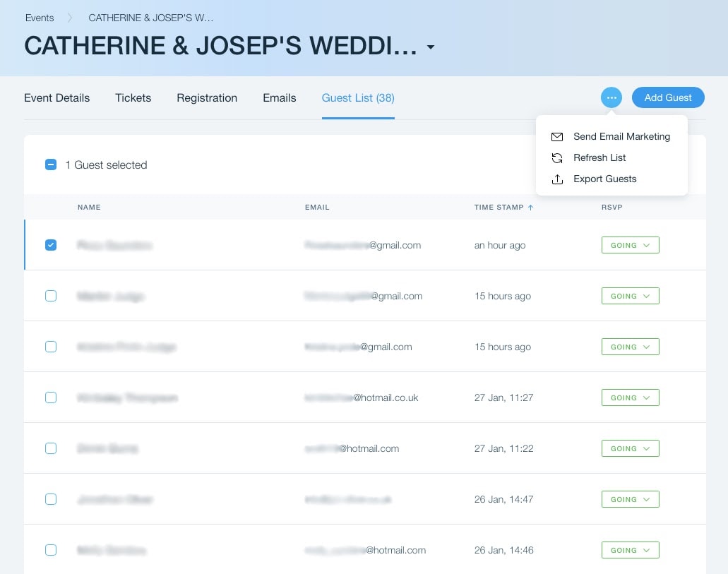Choose Export Guests from the menu

(604, 179)
